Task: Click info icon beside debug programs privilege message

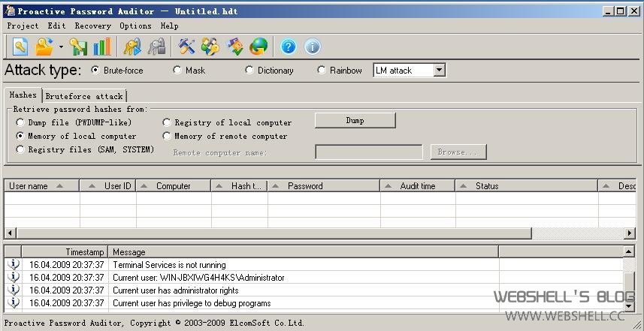Action: [x=13, y=303]
